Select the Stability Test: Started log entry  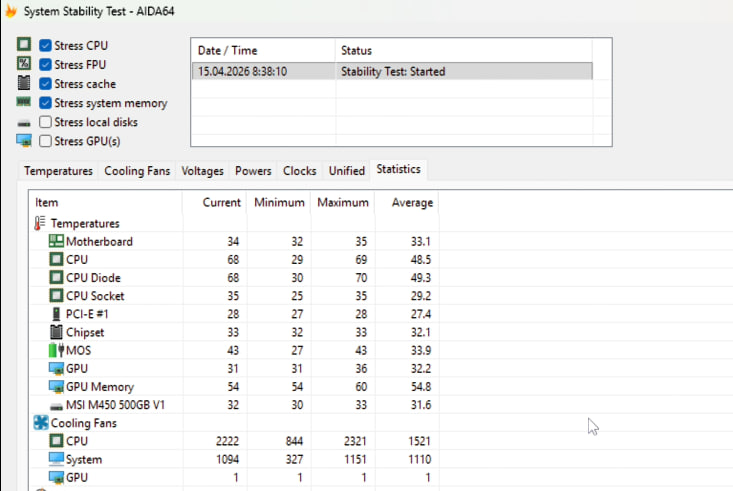390,71
